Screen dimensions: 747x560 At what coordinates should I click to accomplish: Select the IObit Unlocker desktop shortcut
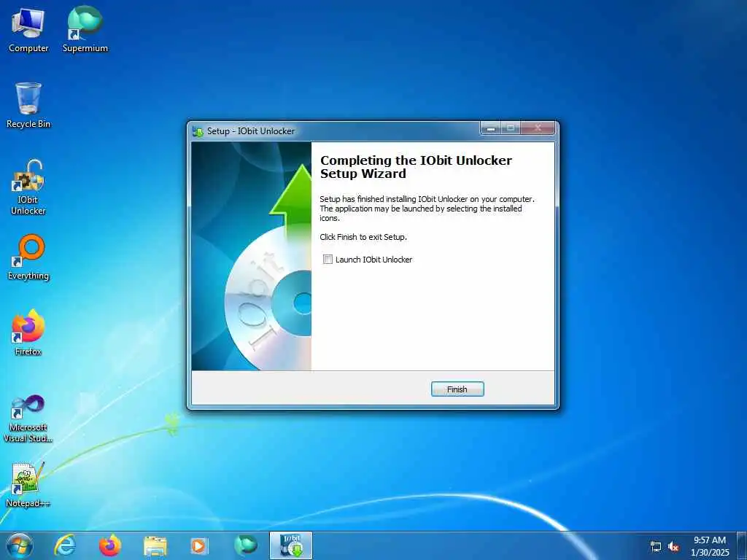tap(28, 187)
